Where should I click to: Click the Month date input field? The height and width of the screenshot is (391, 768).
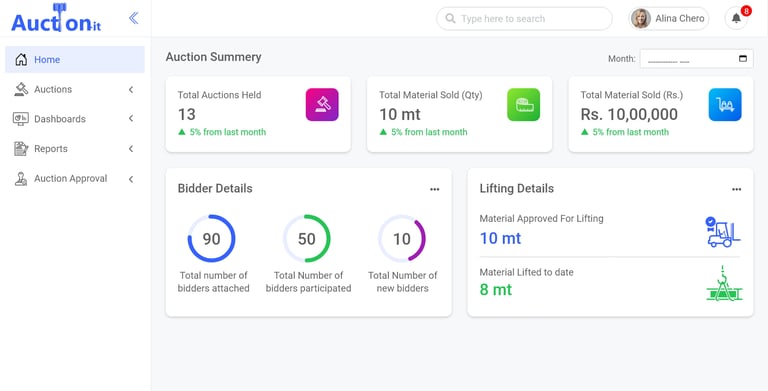696,59
